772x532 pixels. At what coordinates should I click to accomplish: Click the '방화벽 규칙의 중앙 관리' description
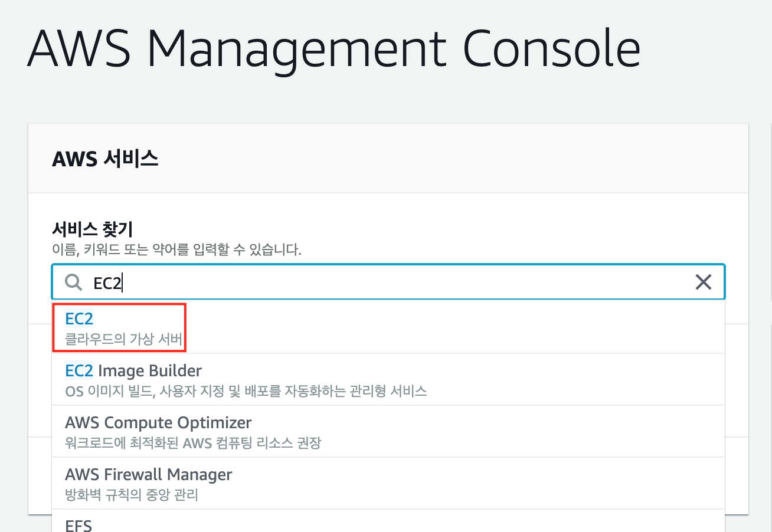pyautogui.click(x=131, y=495)
